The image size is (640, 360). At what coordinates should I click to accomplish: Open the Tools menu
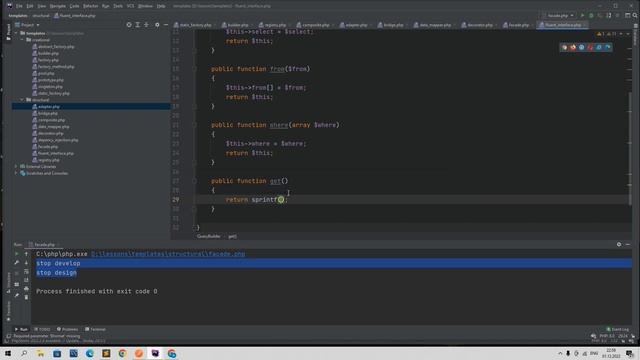(118, 6)
